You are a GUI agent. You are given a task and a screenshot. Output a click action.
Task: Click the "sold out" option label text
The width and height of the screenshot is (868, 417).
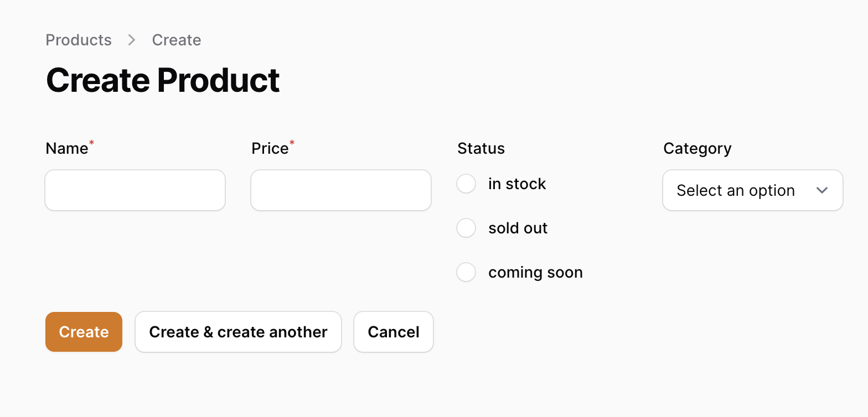[x=518, y=228]
